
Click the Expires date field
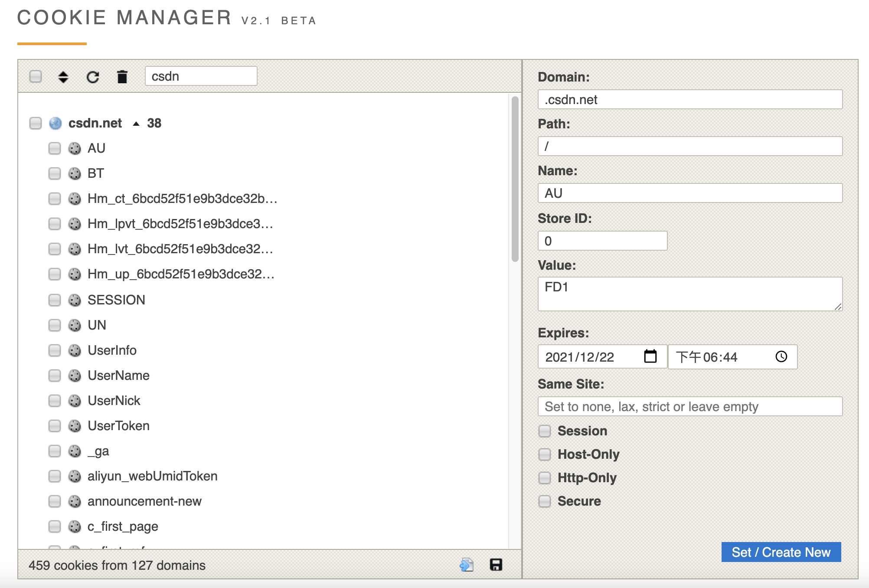[602, 357]
